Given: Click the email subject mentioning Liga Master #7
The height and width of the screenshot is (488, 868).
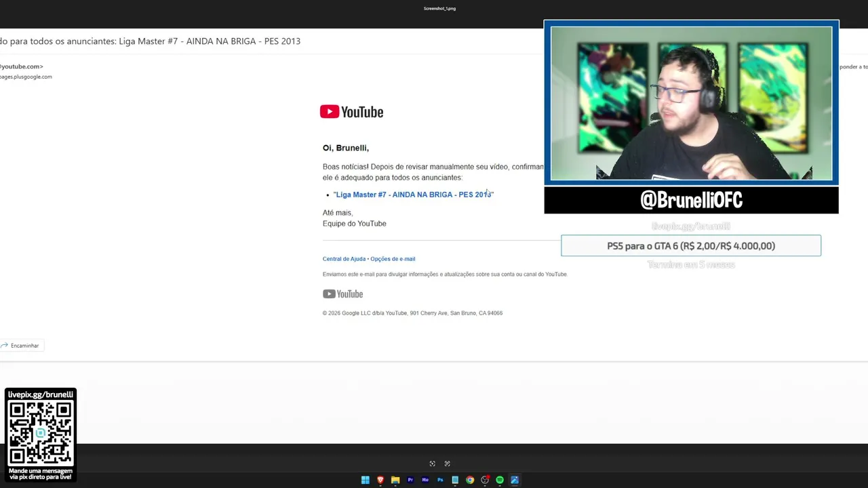Looking at the screenshot, I should click(x=150, y=41).
